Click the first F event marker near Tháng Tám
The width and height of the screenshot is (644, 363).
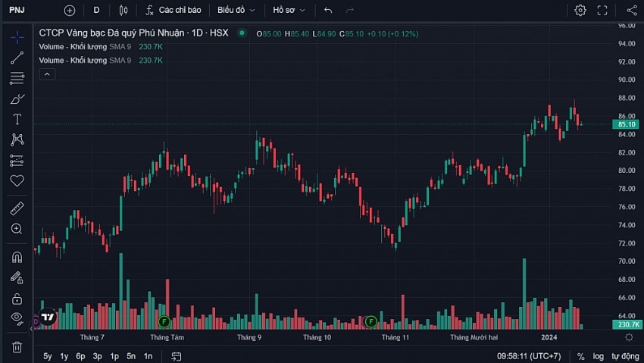pyautogui.click(x=164, y=321)
